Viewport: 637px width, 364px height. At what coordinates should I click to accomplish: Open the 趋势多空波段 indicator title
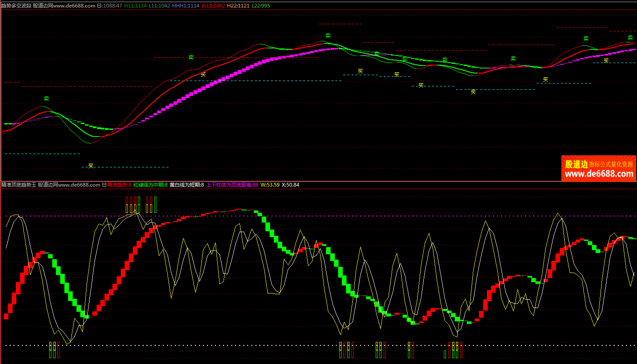coord(16,6)
